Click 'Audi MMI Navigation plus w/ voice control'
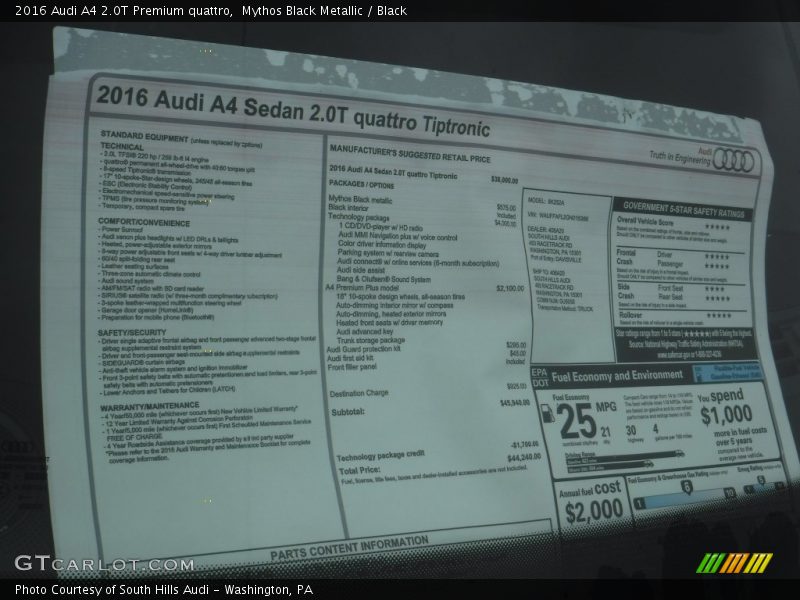The width and height of the screenshot is (800, 600). click(397, 237)
